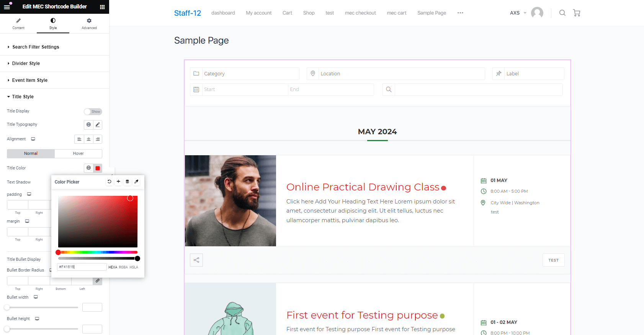Switch to the Advanced tab
This screenshot has height=335, width=644.
[89, 24]
